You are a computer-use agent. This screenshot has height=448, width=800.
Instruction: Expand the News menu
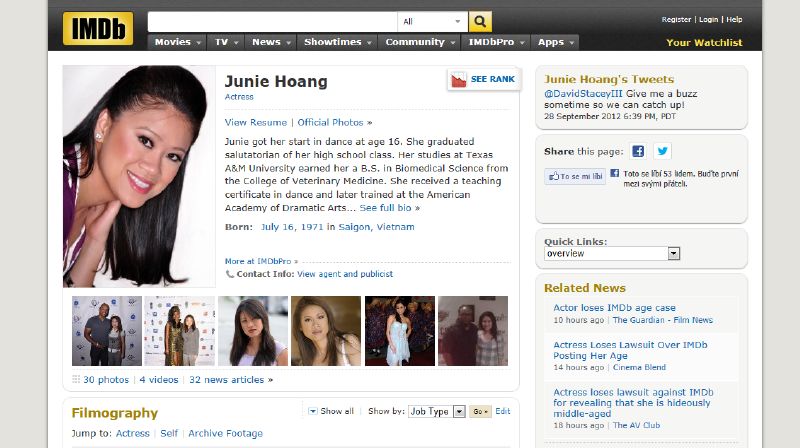point(271,42)
